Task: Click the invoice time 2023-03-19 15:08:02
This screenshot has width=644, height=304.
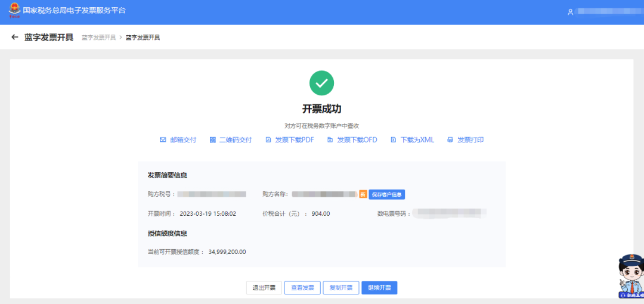Action: (x=208, y=213)
